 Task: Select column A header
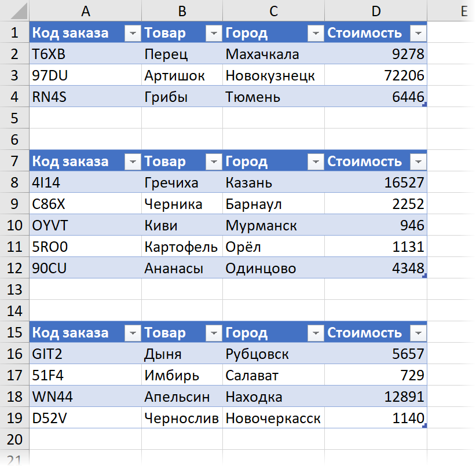(x=86, y=11)
